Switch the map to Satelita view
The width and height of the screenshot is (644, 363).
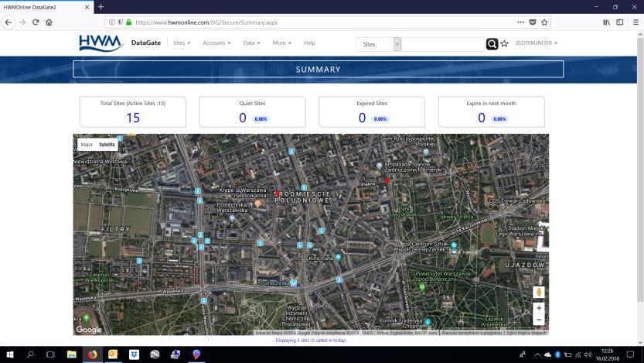point(107,145)
